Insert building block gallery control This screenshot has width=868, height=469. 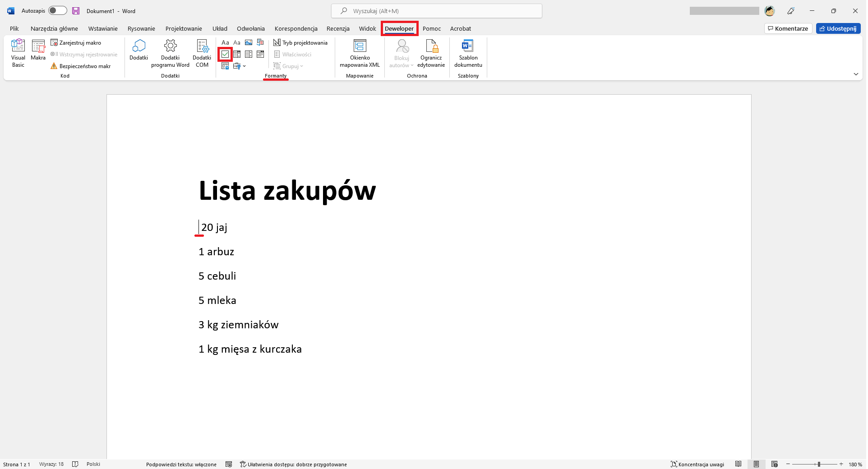click(260, 43)
